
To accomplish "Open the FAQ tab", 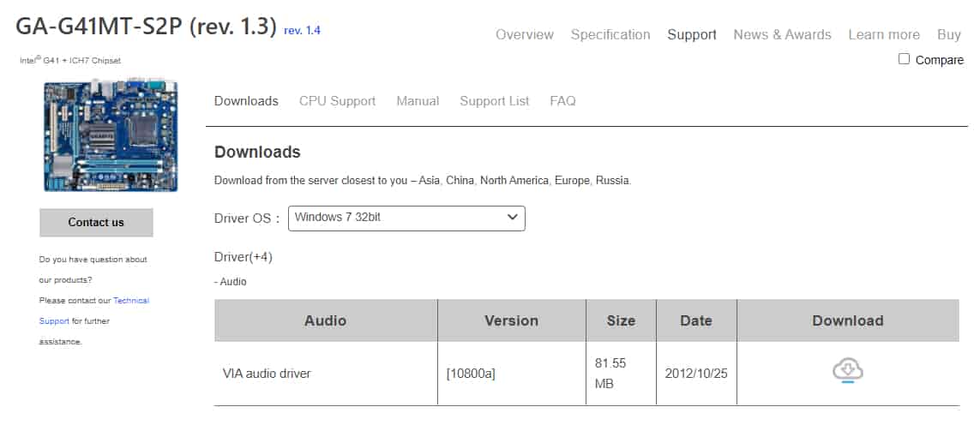I will (x=562, y=101).
